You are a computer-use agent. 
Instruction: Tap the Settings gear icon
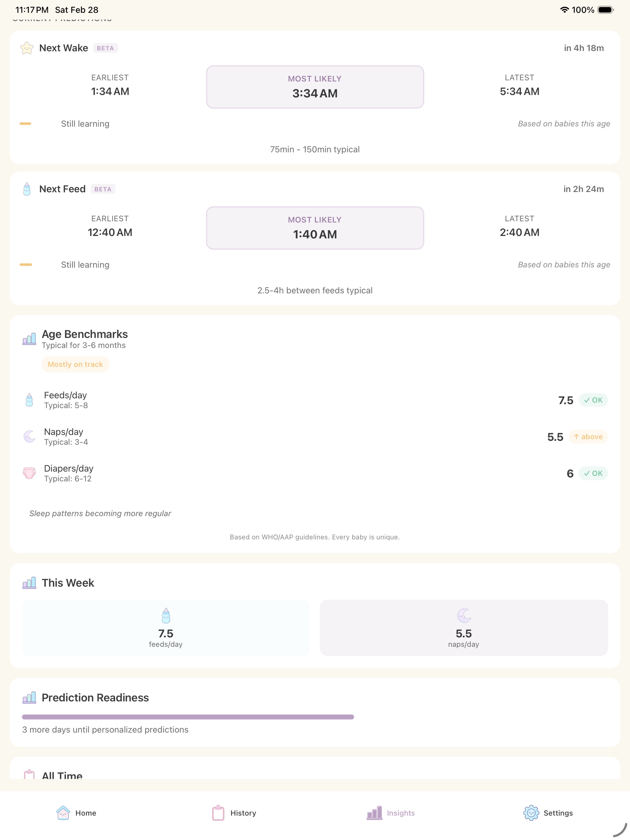click(x=531, y=813)
